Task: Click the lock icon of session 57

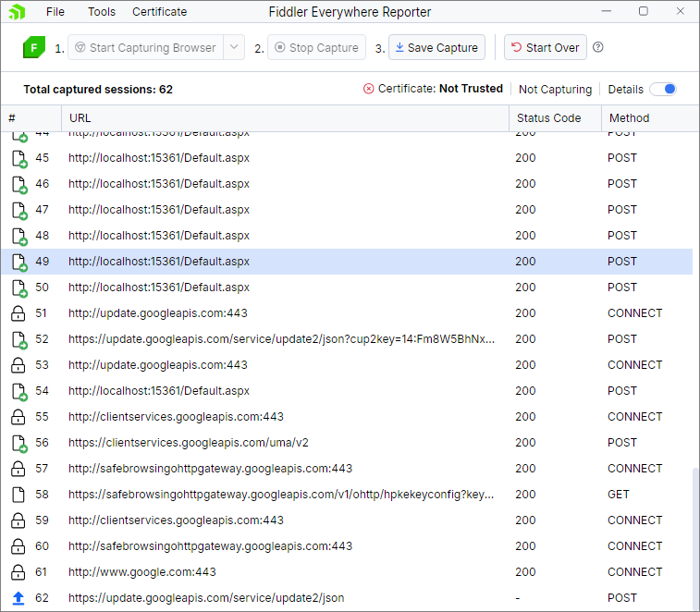Action: pyautogui.click(x=18, y=469)
